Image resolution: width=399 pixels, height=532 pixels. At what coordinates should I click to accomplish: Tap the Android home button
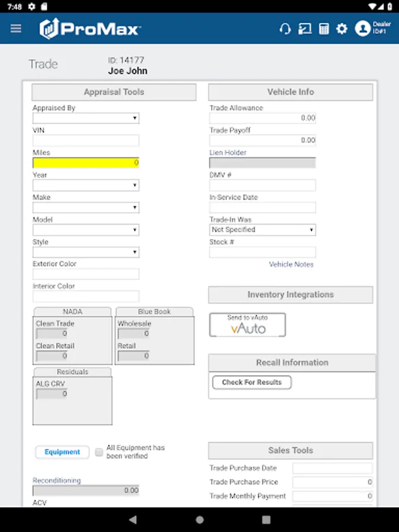(x=200, y=520)
